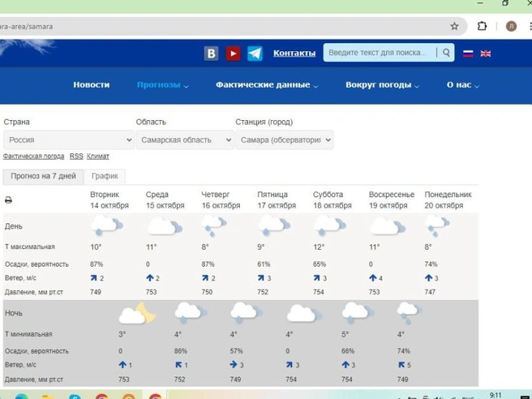Switch site to English flag language

coord(486,54)
